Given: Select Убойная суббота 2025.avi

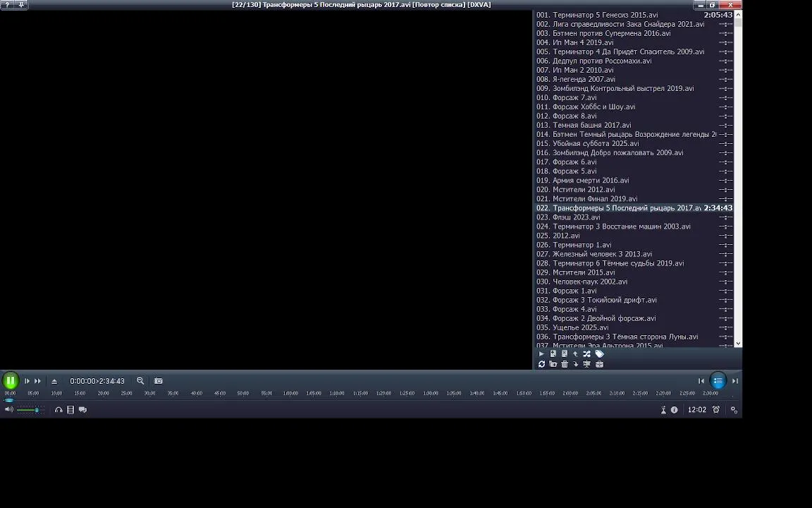Looking at the screenshot, I should [634, 144].
